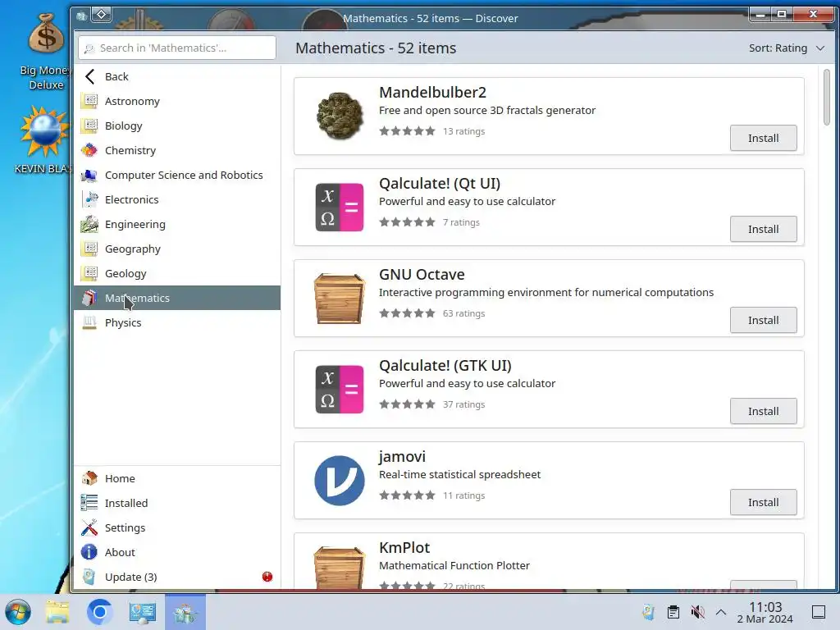Open the clipboard tray icon
The image size is (840, 630).
[x=673, y=612]
